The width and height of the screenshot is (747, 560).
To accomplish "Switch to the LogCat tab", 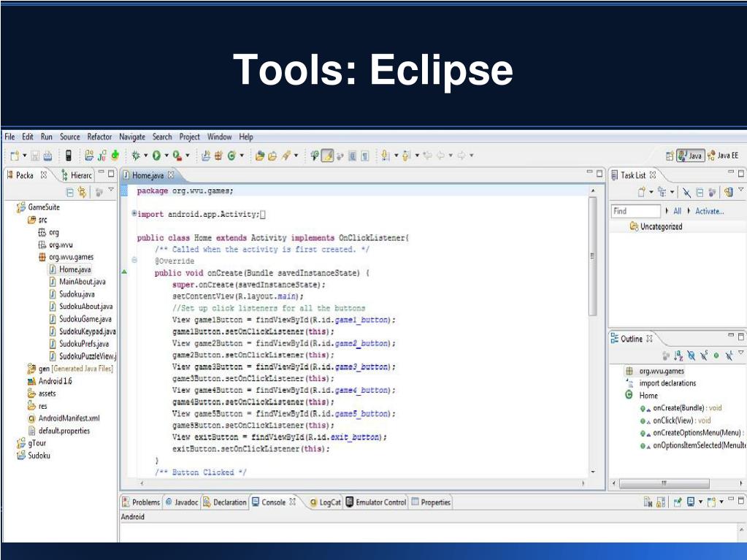I will pos(326,502).
